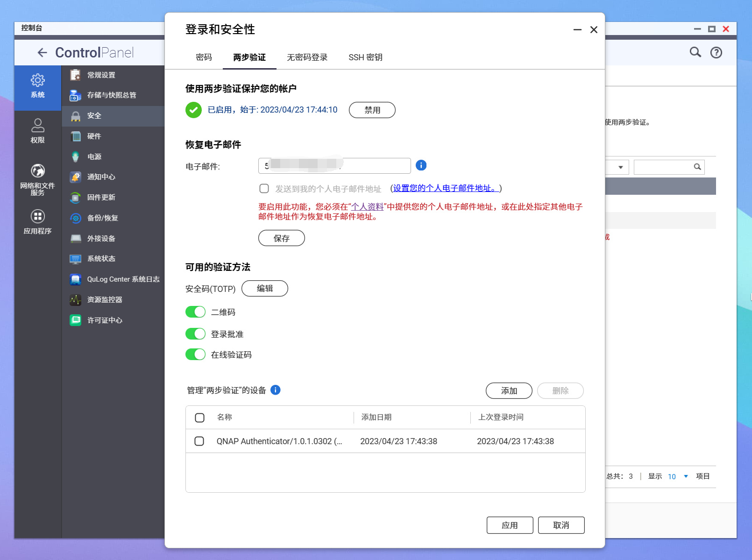Click the 系统状态 monitor icon
The image size is (752, 560).
pyautogui.click(x=75, y=259)
